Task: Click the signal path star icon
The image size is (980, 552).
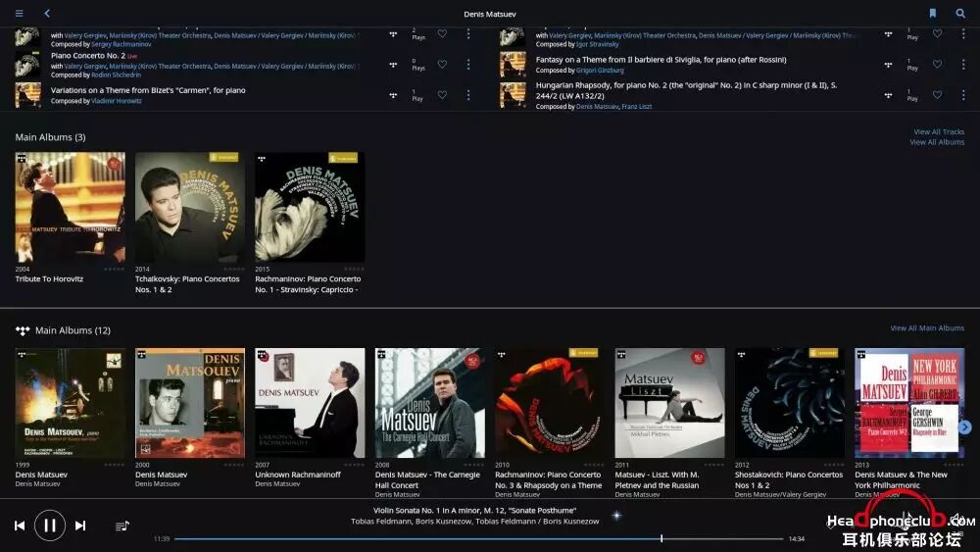Action: [616, 516]
